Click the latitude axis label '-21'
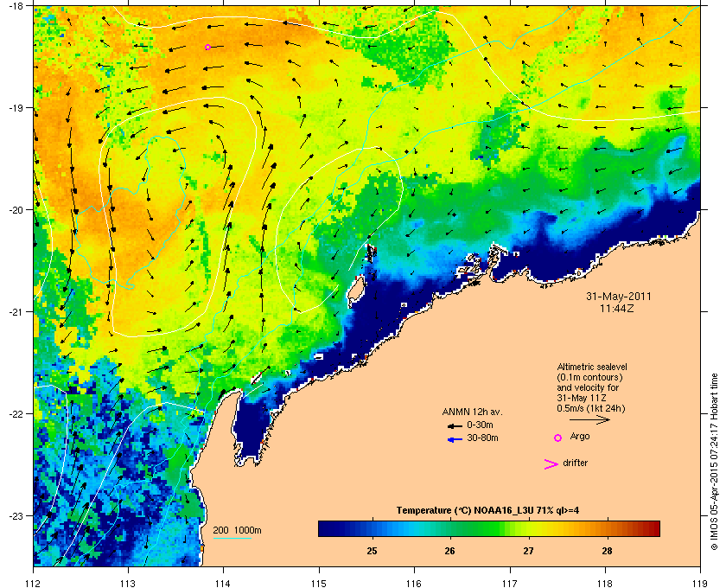The image size is (726, 588). [x=16, y=311]
